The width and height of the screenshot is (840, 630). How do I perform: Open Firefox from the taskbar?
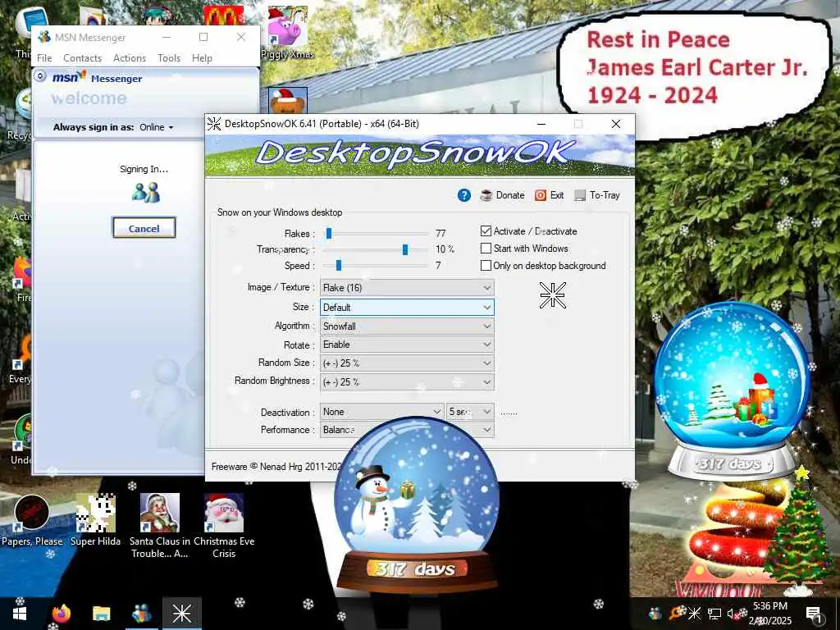[x=61, y=614]
